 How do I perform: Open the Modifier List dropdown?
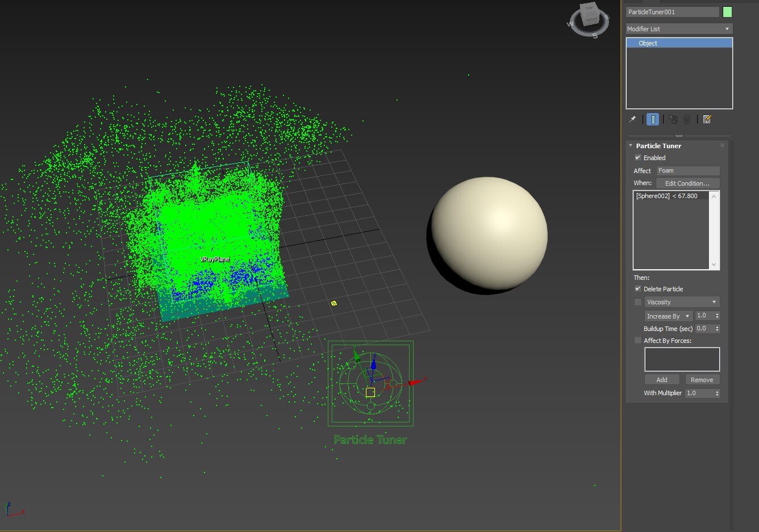pos(679,29)
